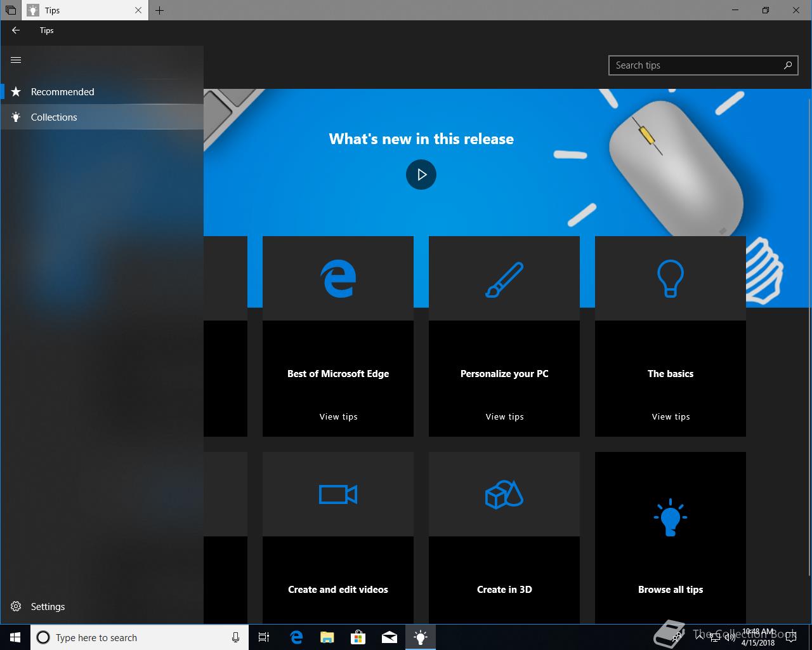View tips for The basics
The image size is (812, 650).
point(671,416)
